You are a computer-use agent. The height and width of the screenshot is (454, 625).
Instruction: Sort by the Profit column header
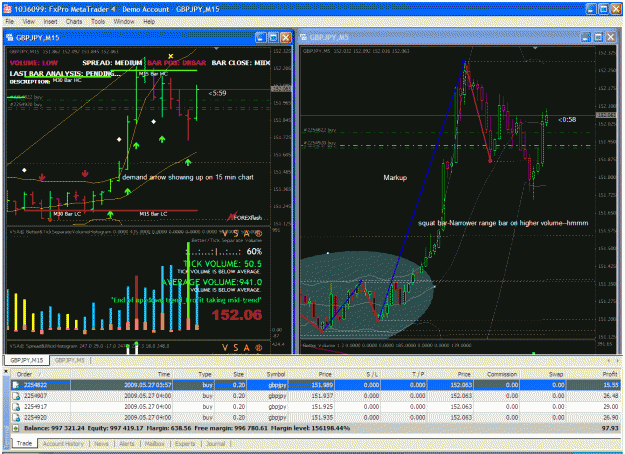(x=592, y=374)
